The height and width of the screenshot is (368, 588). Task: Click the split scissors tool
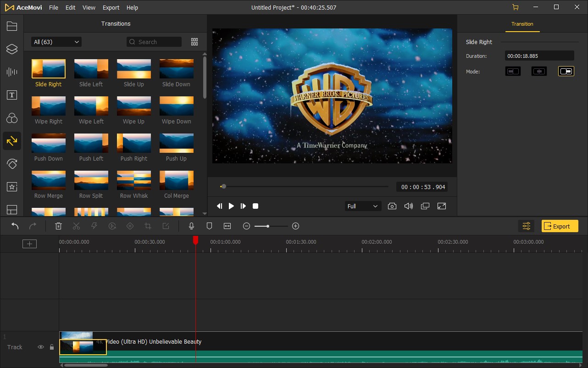[x=77, y=226]
